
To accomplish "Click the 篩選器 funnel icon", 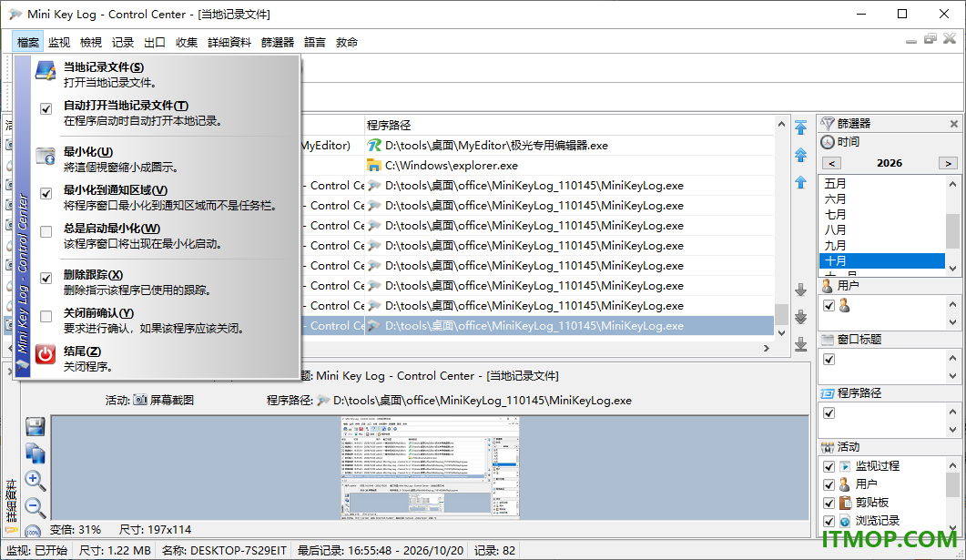I will point(828,123).
